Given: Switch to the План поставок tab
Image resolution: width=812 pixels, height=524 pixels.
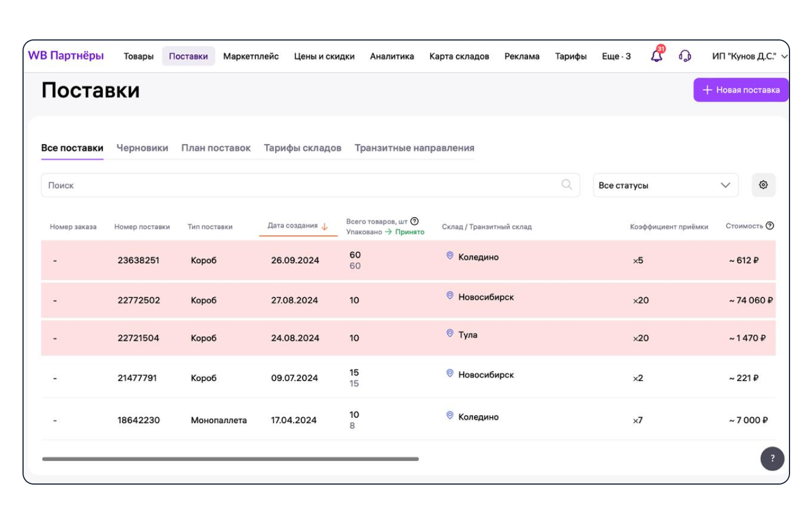Looking at the screenshot, I should pyautogui.click(x=216, y=148).
